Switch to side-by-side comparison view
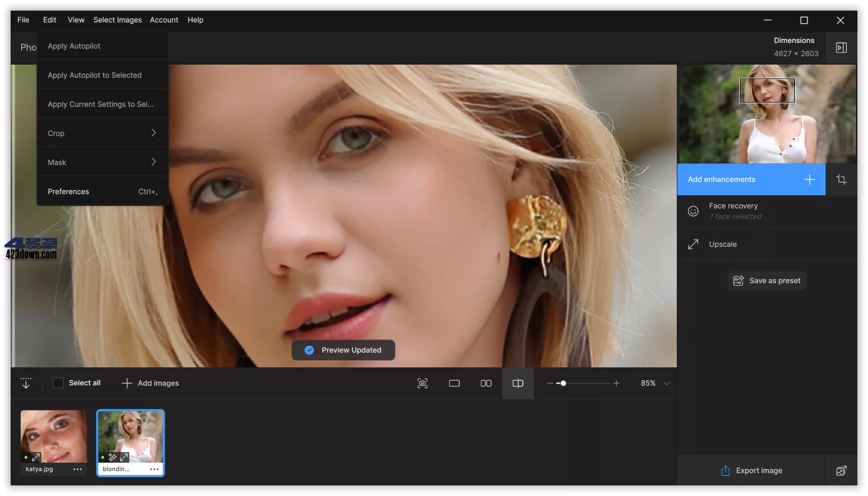868x496 pixels. pyautogui.click(x=486, y=383)
